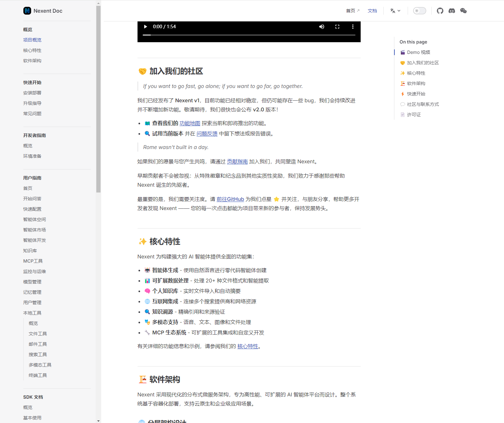Open 安装部署 sidebar page

pyautogui.click(x=32, y=93)
